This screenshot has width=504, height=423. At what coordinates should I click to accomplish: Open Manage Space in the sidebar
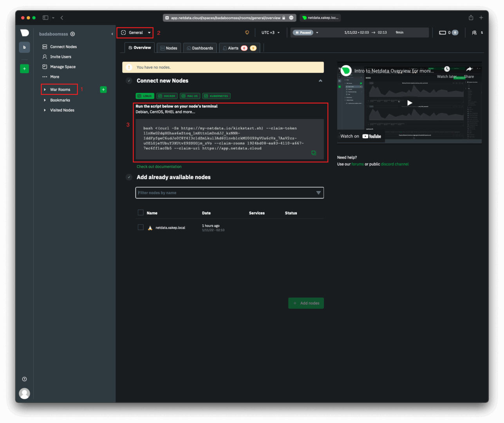coord(59,67)
